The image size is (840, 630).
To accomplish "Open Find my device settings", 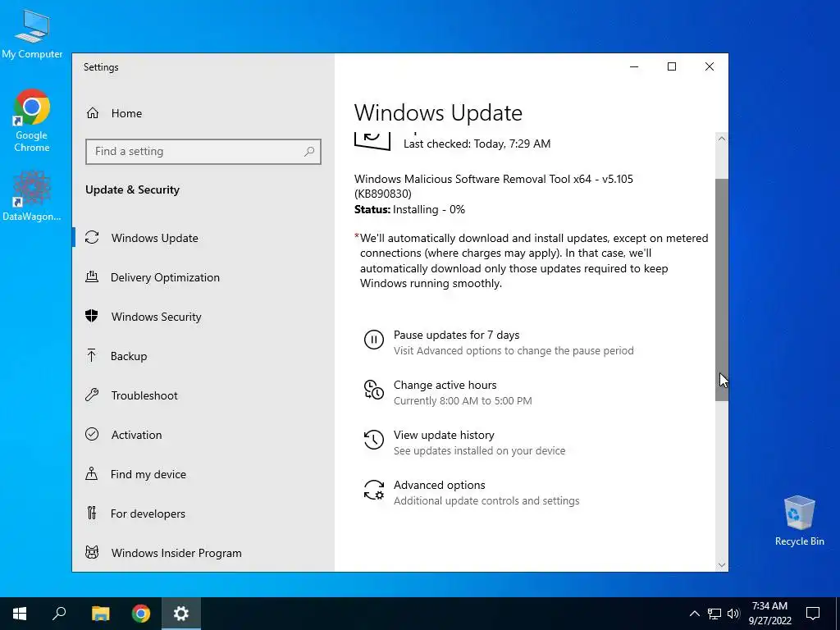I will [203, 473].
